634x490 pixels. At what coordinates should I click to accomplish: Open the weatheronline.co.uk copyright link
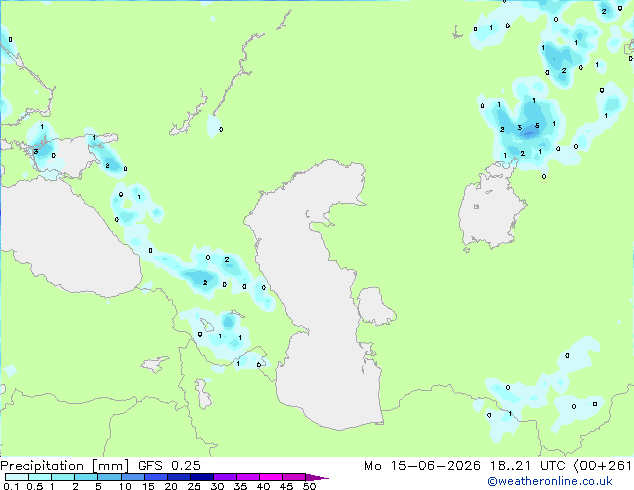pos(550,481)
